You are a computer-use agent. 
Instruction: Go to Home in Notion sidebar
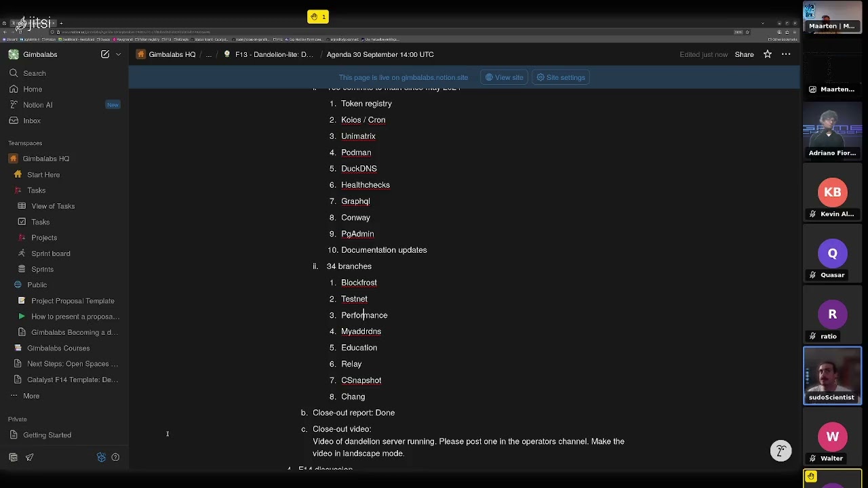click(x=32, y=89)
